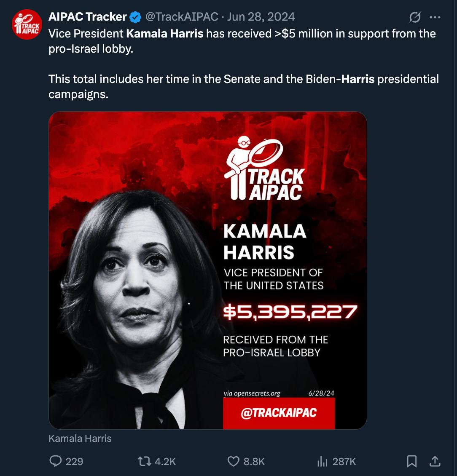Click the 4.2K reposts count
The height and width of the screenshot is (476, 457).
tap(165, 461)
